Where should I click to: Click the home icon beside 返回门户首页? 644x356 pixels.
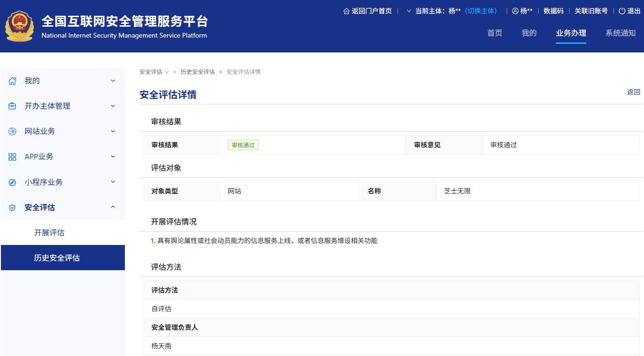click(346, 10)
